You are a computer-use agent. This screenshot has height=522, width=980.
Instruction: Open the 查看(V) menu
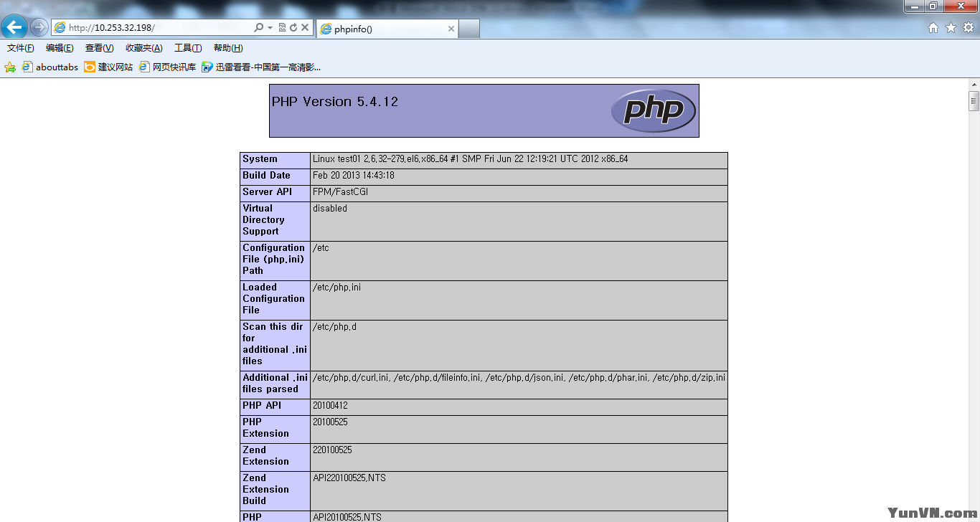[x=100, y=48]
